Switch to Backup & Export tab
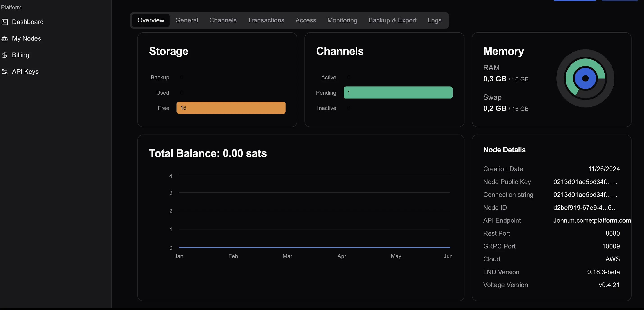The width and height of the screenshot is (644, 310). click(392, 20)
